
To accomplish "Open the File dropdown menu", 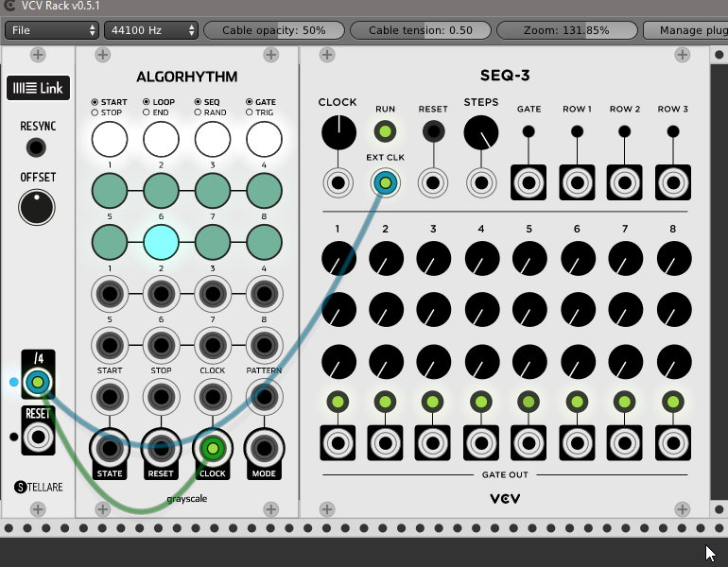I will point(52,30).
